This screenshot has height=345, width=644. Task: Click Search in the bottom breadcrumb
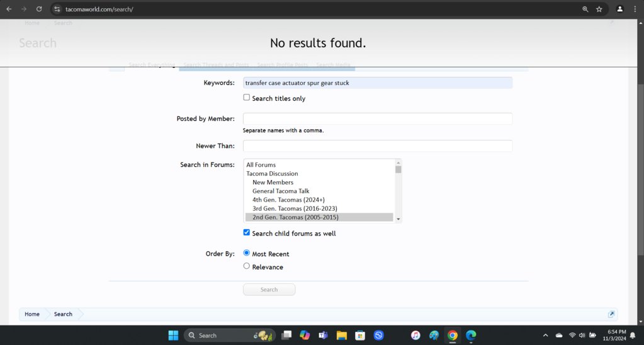pos(63,314)
